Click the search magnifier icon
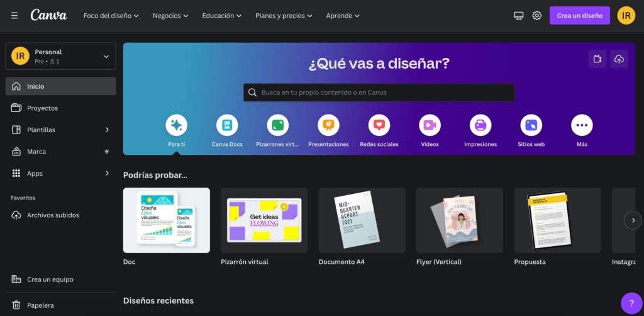The height and width of the screenshot is (316, 644). pos(253,93)
